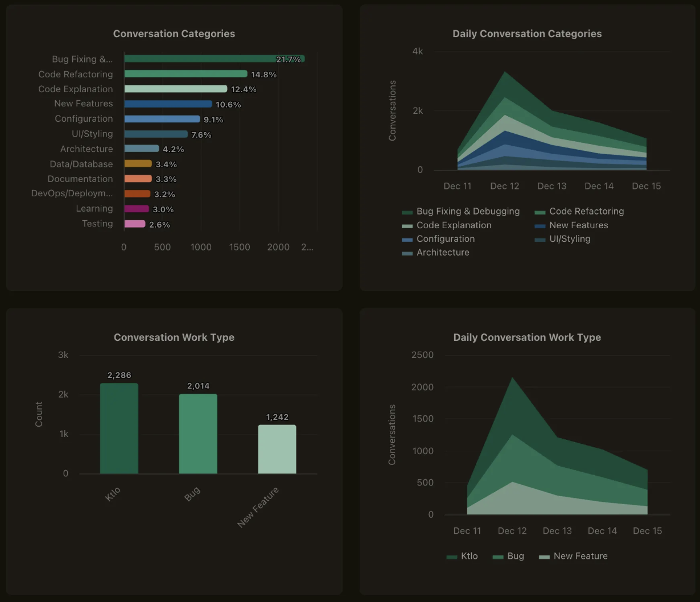The height and width of the screenshot is (602, 700).
Task: Click the Bug column showing 2,014
Action: [198, 434]
